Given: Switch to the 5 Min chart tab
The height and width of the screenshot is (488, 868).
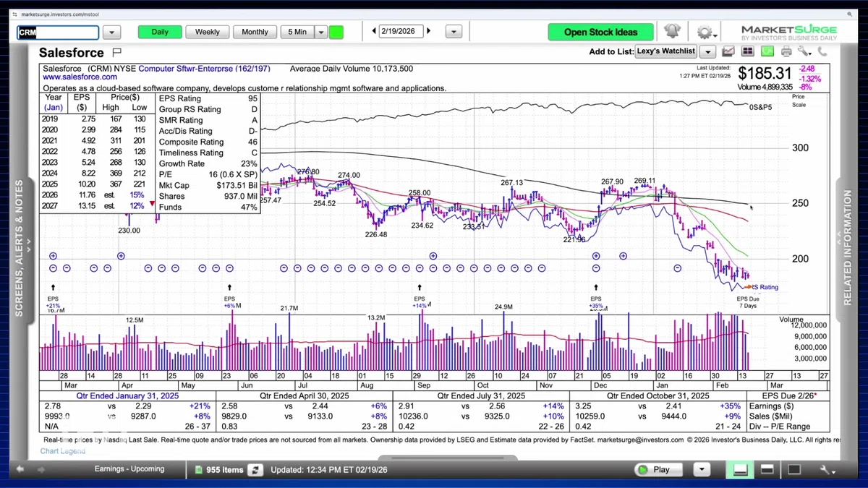Looking at the screenshot, I should pyautogui.click(x=297, y=32).
